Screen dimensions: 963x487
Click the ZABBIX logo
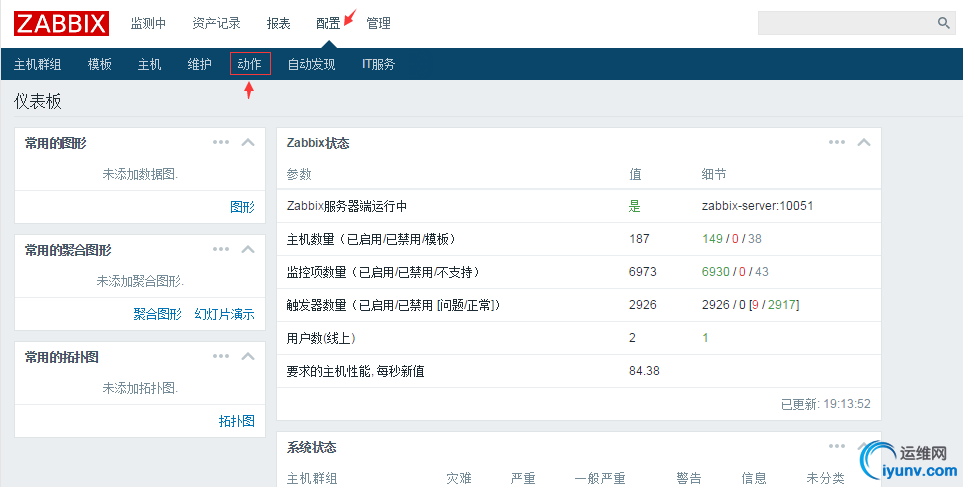pyautogui.click(x=62, y=22)
